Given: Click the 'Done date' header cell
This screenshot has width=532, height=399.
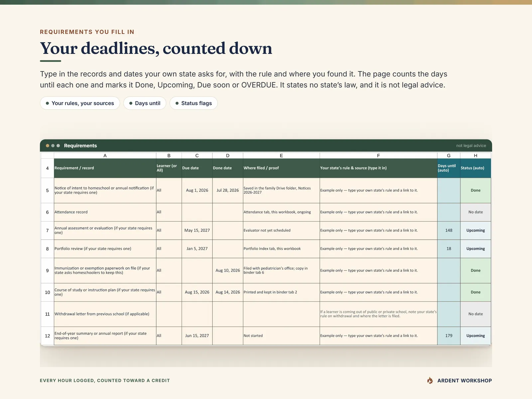Looking at the screenshot, I should [x=228, y=168].
